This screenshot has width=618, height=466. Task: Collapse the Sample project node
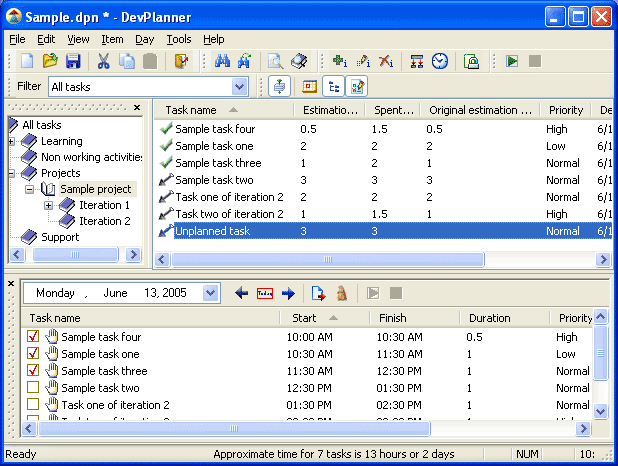point(29,189)
